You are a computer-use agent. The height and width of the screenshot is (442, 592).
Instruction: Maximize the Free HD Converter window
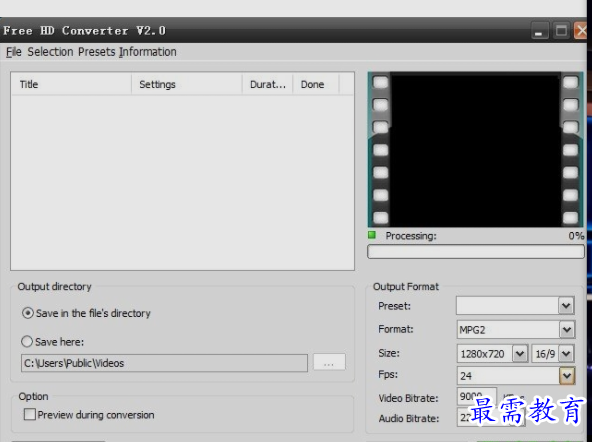[x=561, y=31]
